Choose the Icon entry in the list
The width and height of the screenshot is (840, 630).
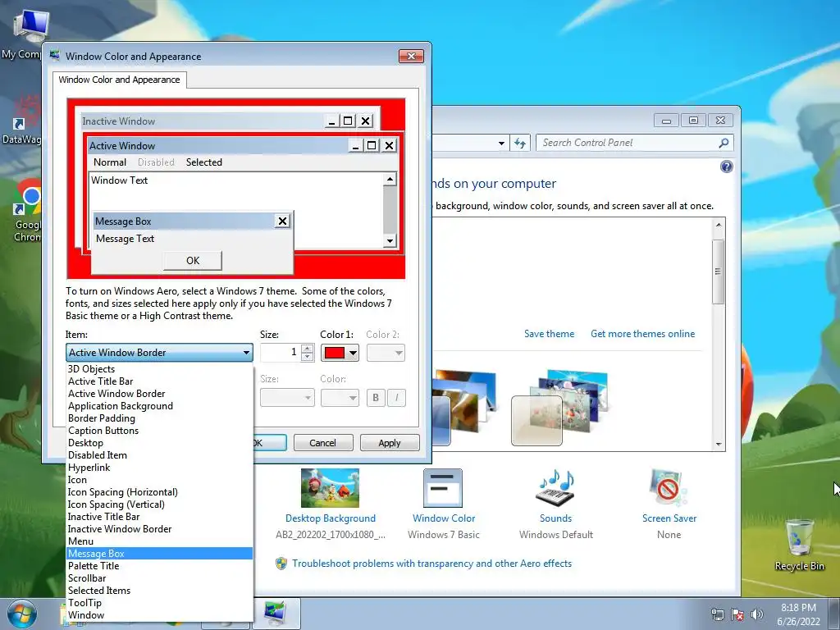(160, 479)
